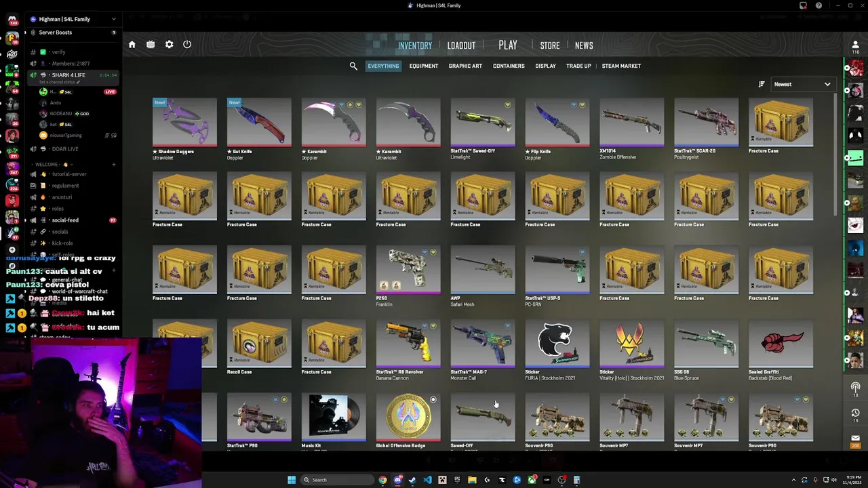Switch to the INVENTORY tab

[x=415, y=45]
